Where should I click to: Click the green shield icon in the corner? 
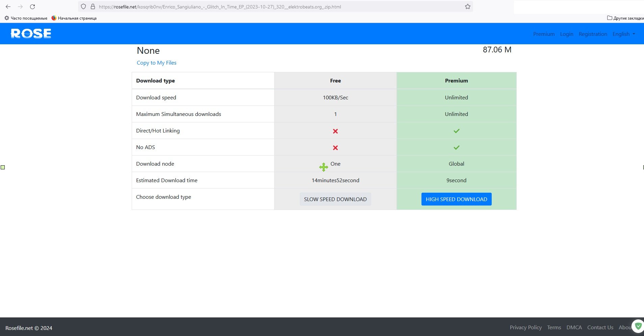(638, 326)
